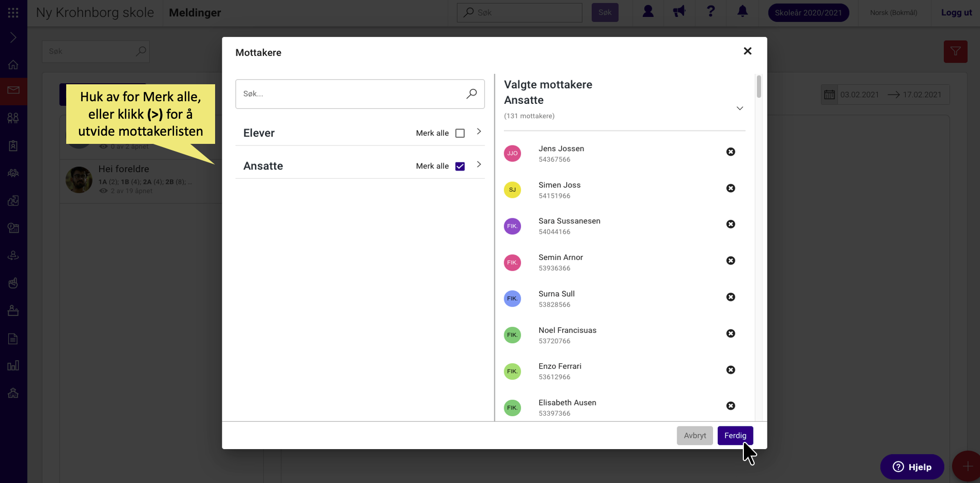
Task: Check Merk alle for Elever
Action: (460, 133)
